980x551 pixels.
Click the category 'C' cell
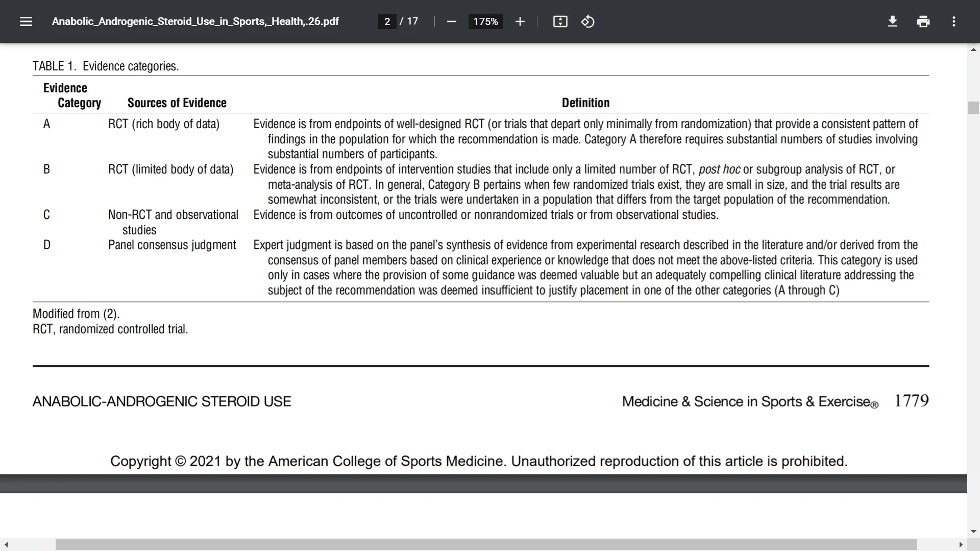coord(46,215)
